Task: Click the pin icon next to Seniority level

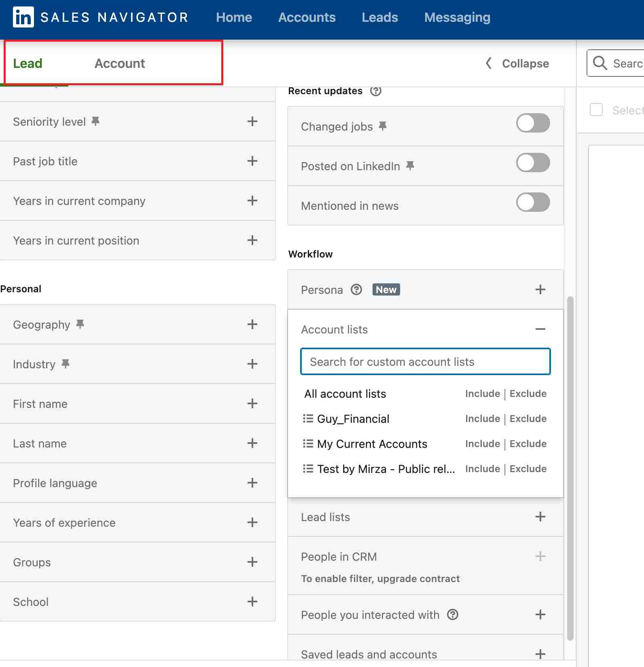Action: (x=95, y=121)
